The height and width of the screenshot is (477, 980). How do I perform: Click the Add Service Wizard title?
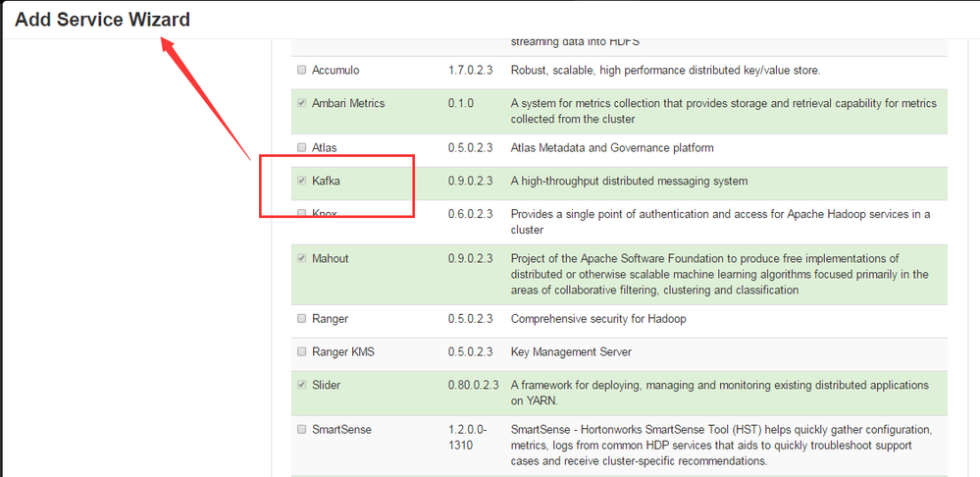tap(102, 20)
